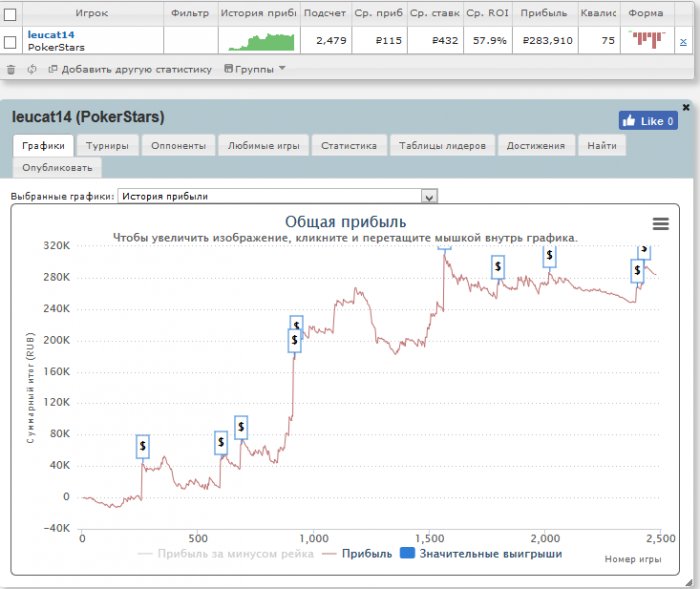Viewport: 700px width, 589px height.
Task: Click the significant win marker near game 250
Action: (142, 446)
